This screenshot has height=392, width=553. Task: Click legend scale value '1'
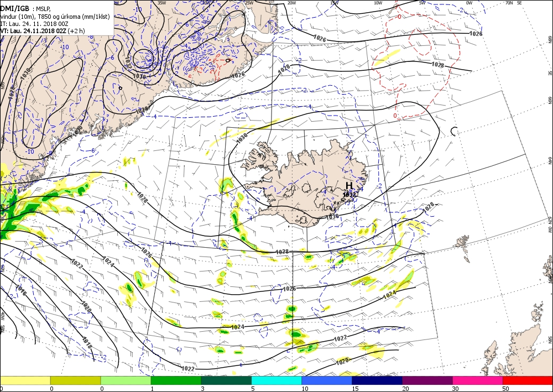[153, 389]
